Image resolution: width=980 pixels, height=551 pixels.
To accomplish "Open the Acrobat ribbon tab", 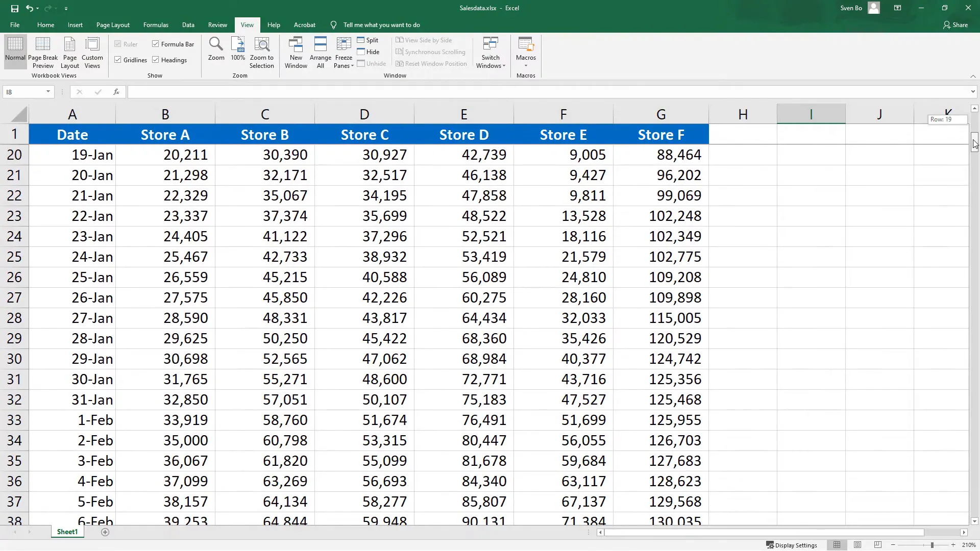I will pos(305,24).
